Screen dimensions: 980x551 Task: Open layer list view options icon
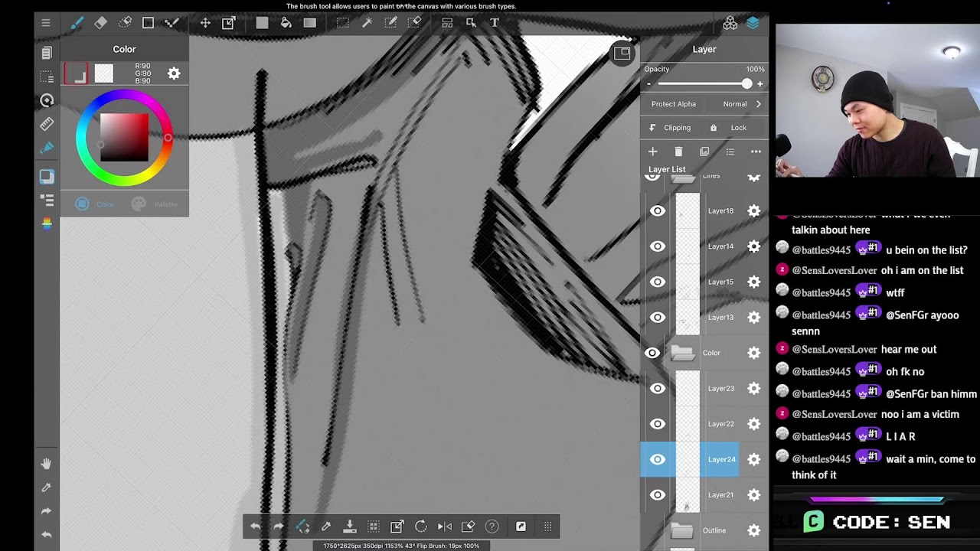coord(730,152)
